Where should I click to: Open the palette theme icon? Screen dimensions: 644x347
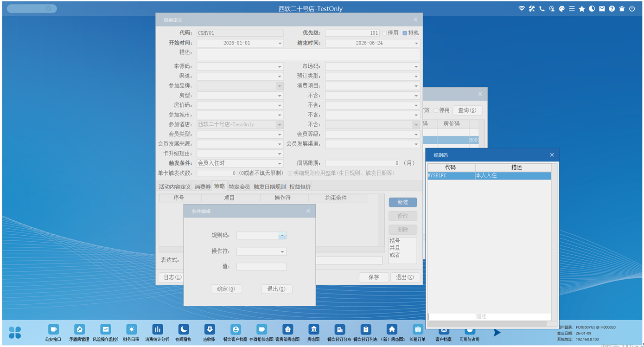[x=562, y=8]
